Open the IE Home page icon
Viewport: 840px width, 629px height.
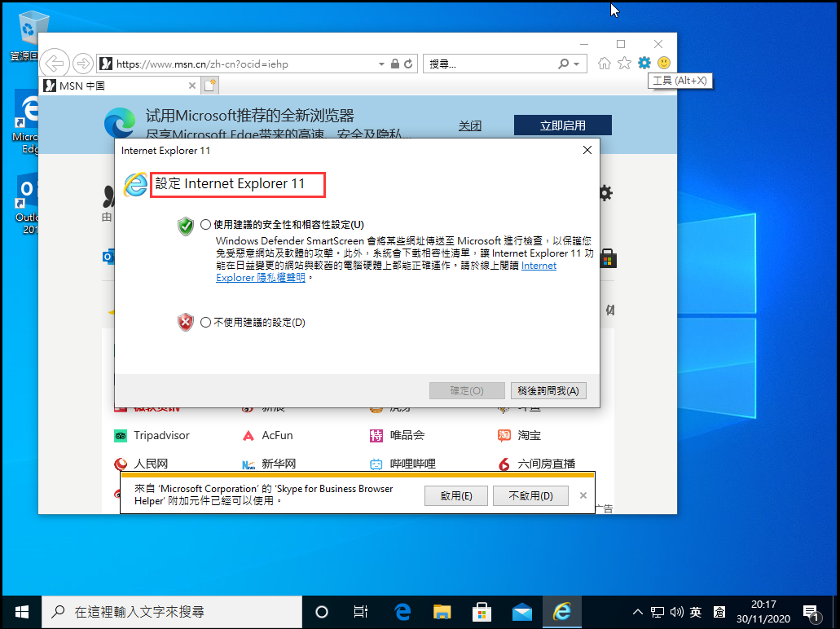[x=605, y=64]
